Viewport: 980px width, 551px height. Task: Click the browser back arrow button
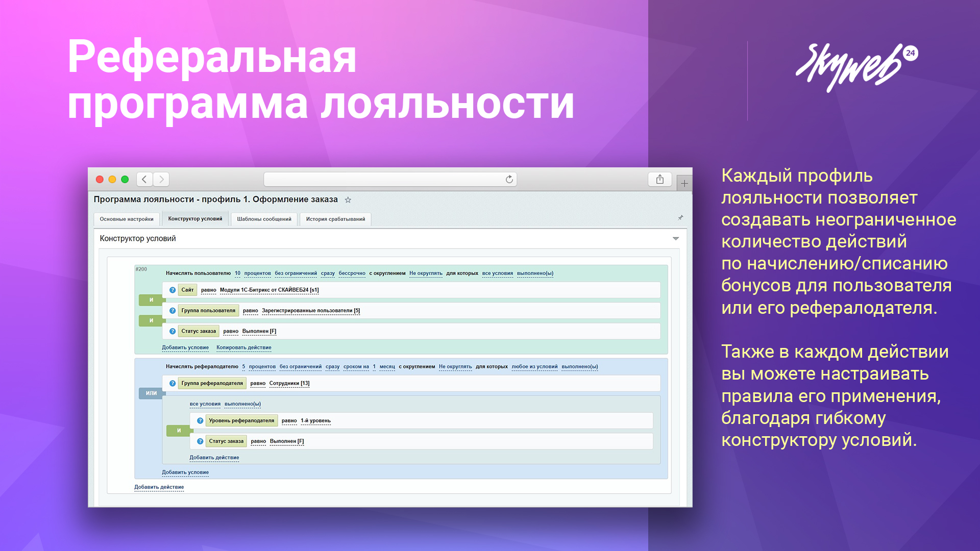[144, 179]
